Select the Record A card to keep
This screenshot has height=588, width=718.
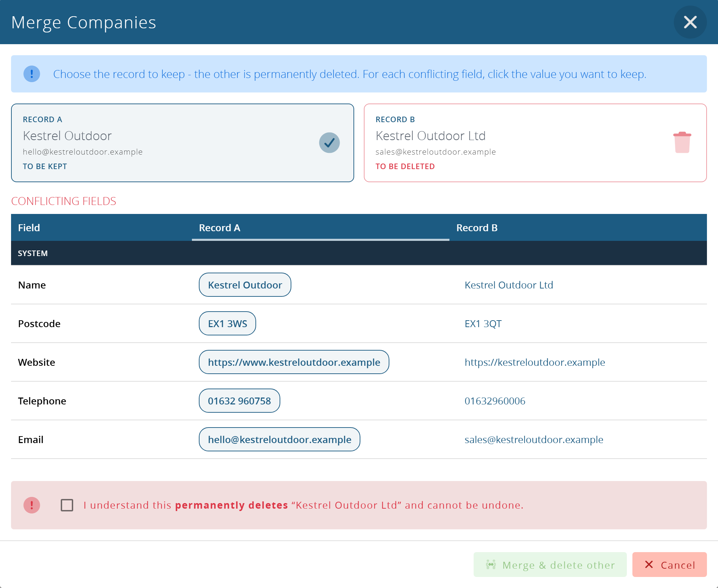(183, 143)
